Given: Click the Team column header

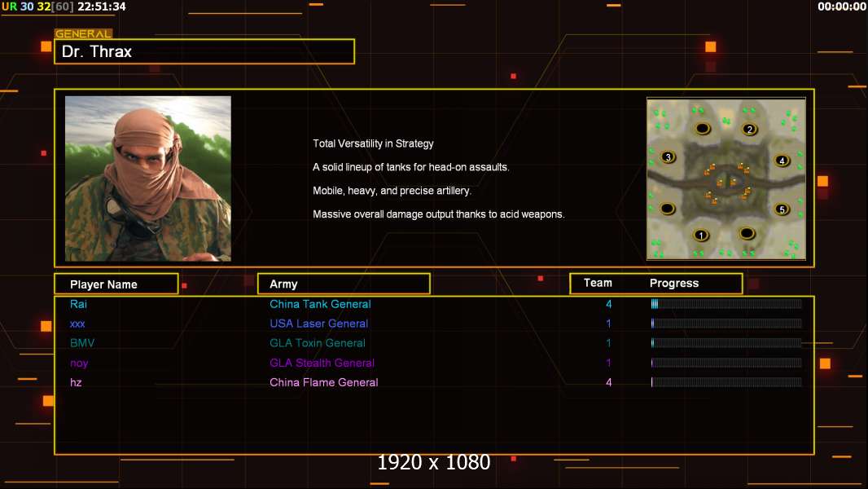Looking at the screenshot, I should click(598, 283).
